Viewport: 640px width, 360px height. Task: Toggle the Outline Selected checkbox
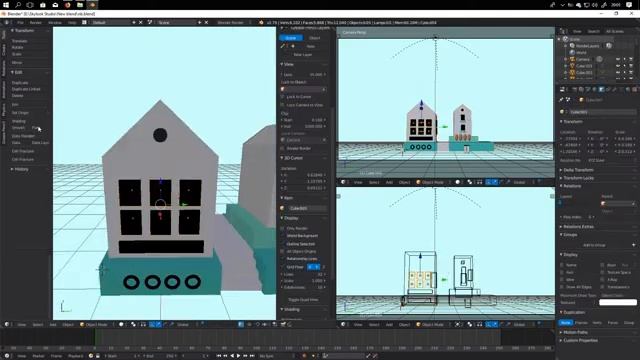pos(282,244)
